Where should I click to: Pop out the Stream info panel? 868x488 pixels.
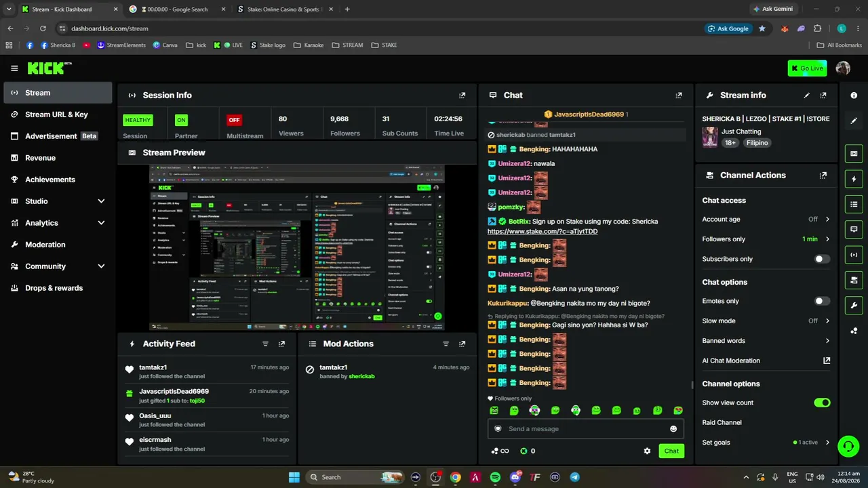click(823, 96)
